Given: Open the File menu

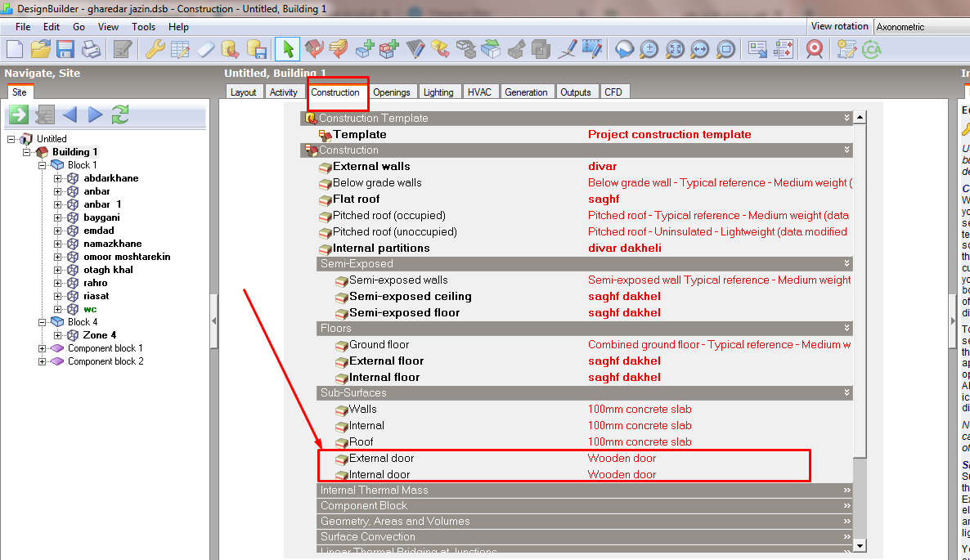Looking at the screenshot, I should 23,27.
